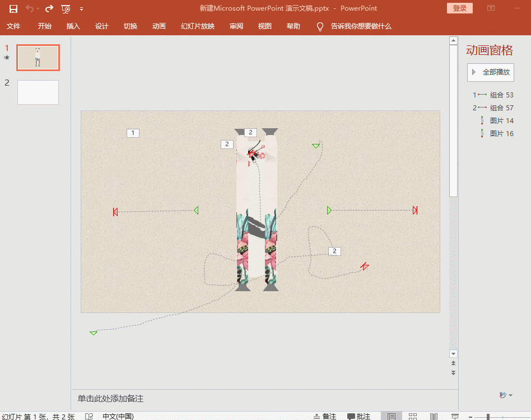The width and height of the screenshot is (531, 420).
Task: Click red end arrow of lower-right curved path
Action: [x=365, y=267]
